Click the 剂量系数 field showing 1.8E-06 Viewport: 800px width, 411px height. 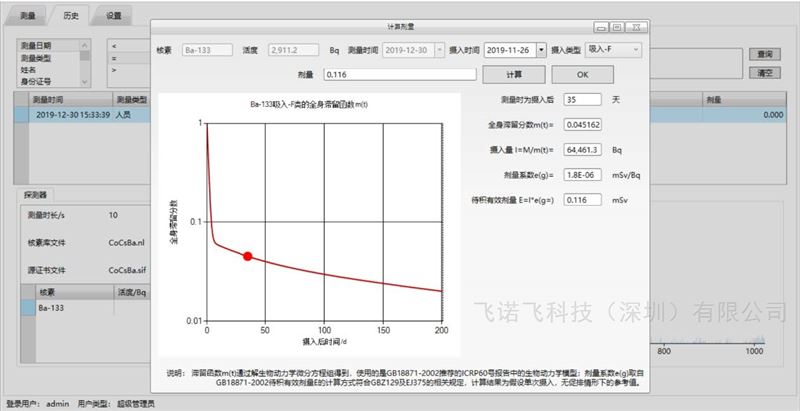pos(582,175)
